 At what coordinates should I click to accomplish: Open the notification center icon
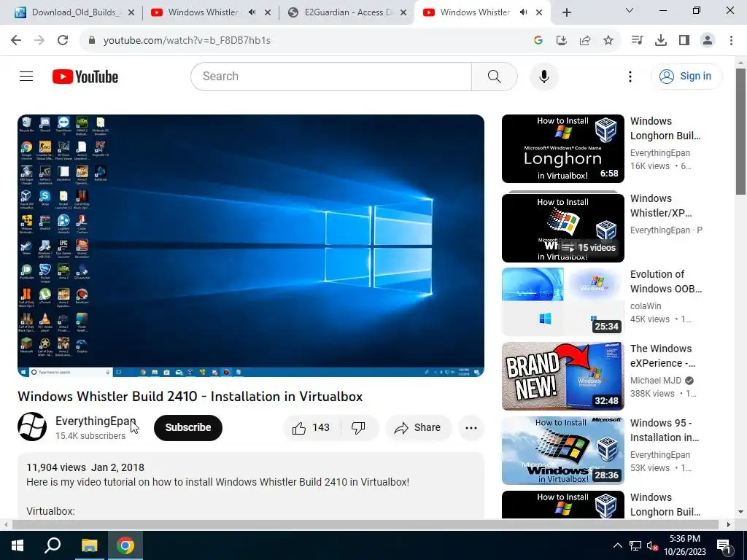724,546
